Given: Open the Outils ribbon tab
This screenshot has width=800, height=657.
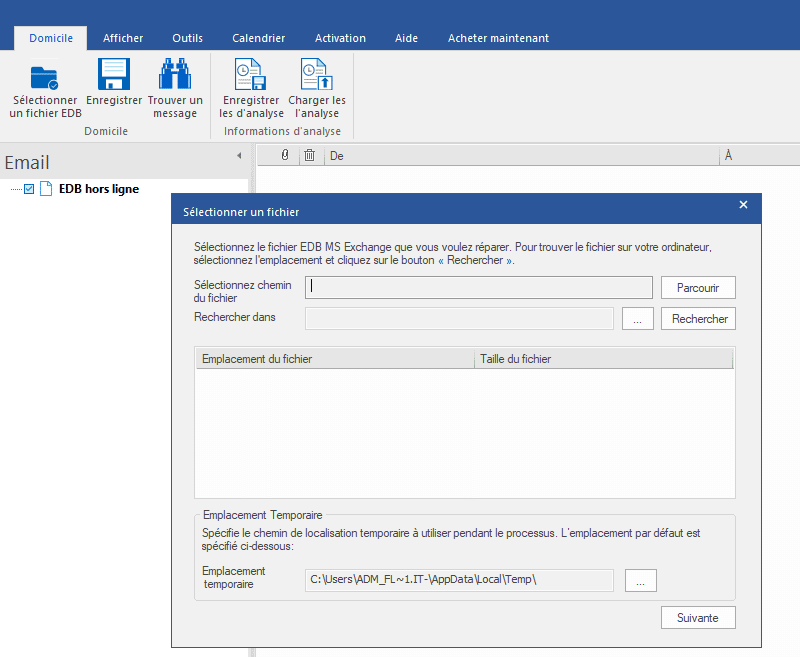Looking at the screenshot, I should tap(187, 38).
